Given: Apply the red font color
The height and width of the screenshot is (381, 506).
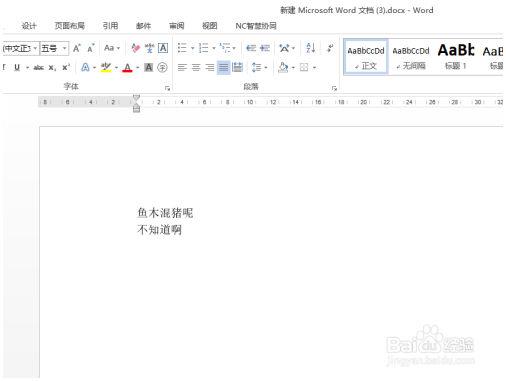Looking at the screenshot, I should pos(127,68).
